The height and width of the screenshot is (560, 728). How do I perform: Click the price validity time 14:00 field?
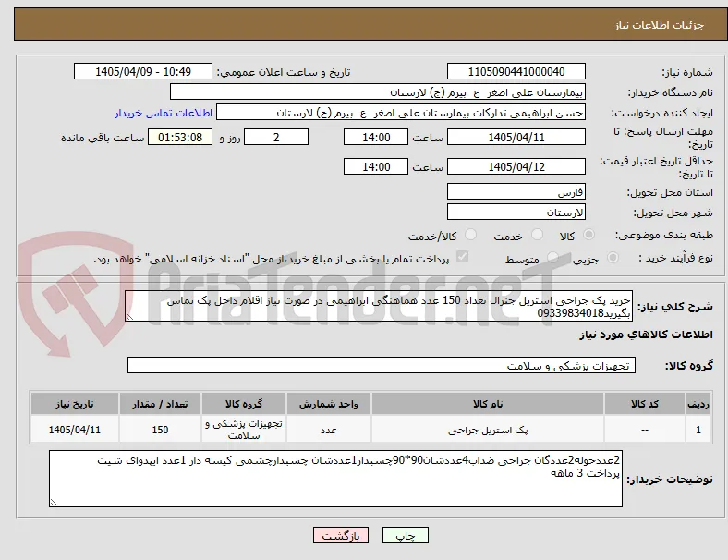pos(376,166)
